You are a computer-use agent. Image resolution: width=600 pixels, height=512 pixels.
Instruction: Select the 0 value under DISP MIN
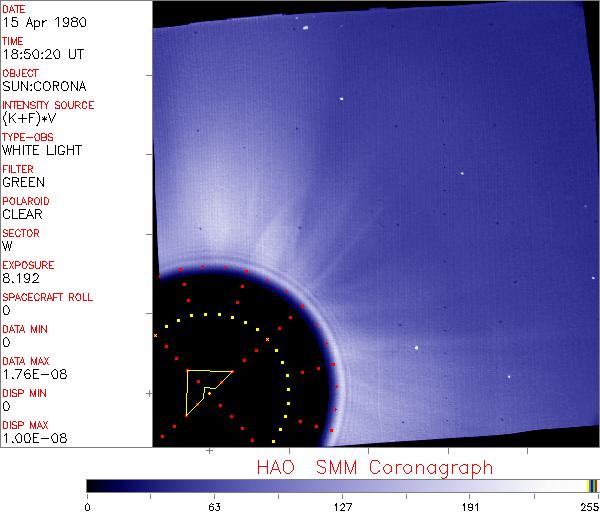[x=7, y=406]
